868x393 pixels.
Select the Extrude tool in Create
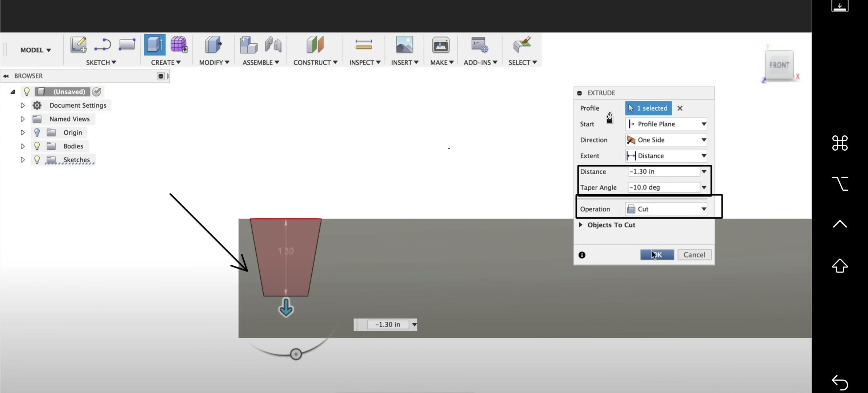click(155, 45)
